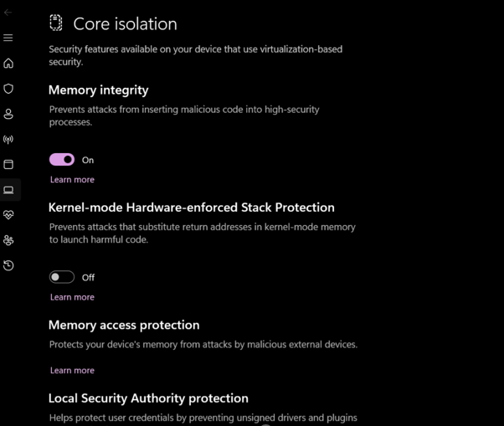Open Device performance & health heart icon
This screenshot has width=504, height=426.
point(8,215)
